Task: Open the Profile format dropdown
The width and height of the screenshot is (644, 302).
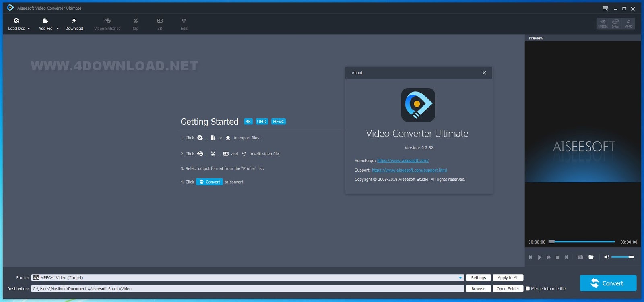Action: point(460,278)
